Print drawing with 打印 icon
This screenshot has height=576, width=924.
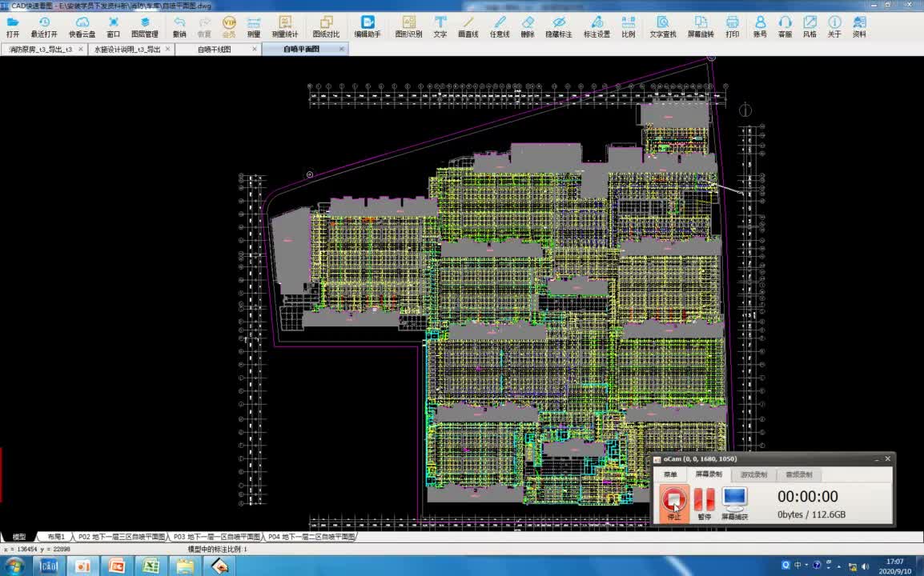pos(732,27)
